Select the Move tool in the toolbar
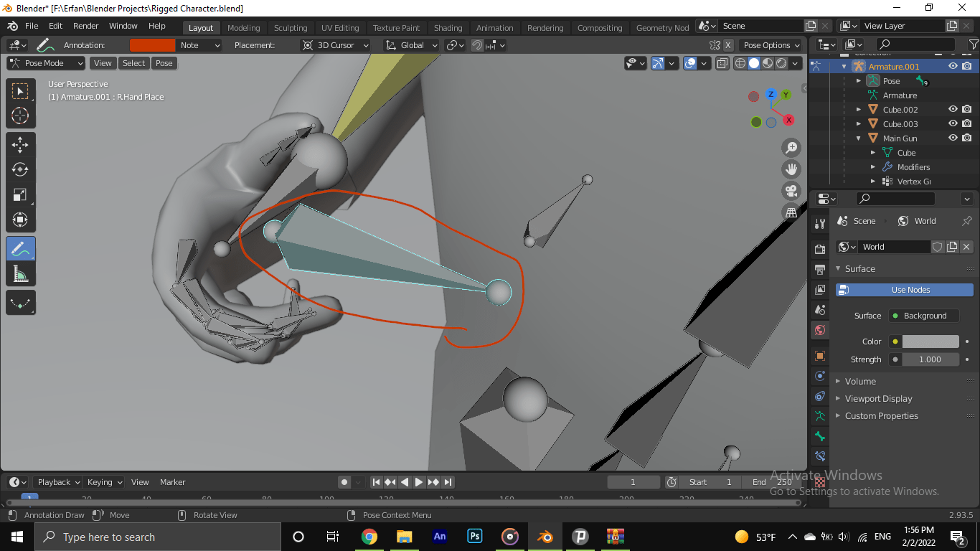This screenshot has height=551, width=980. coord(20,144)
